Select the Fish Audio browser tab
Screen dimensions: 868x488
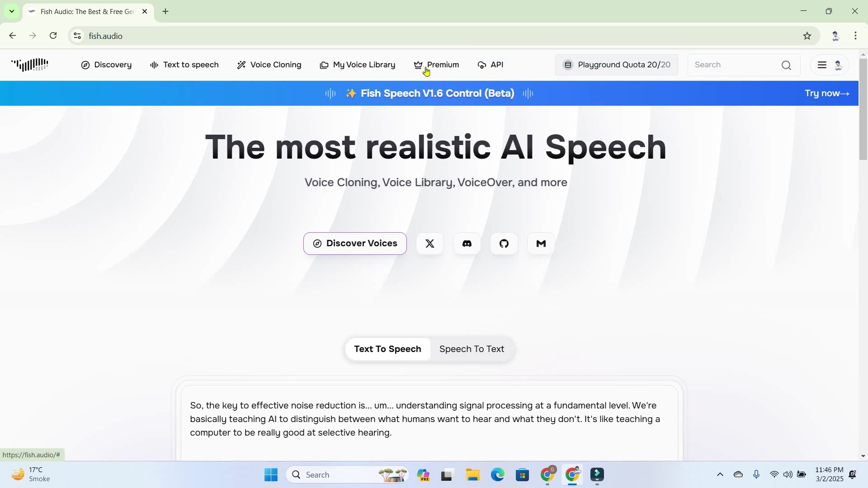click(88, 11)
